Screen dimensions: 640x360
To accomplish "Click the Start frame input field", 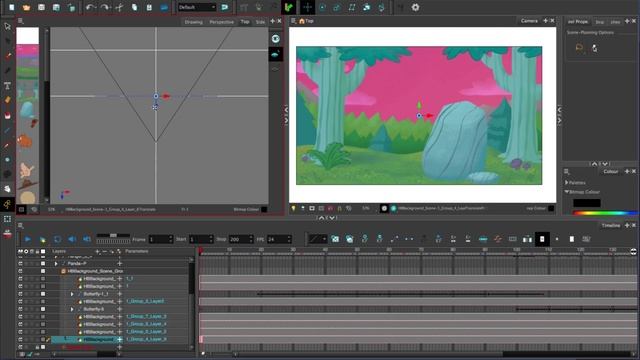I will (201, 239).
